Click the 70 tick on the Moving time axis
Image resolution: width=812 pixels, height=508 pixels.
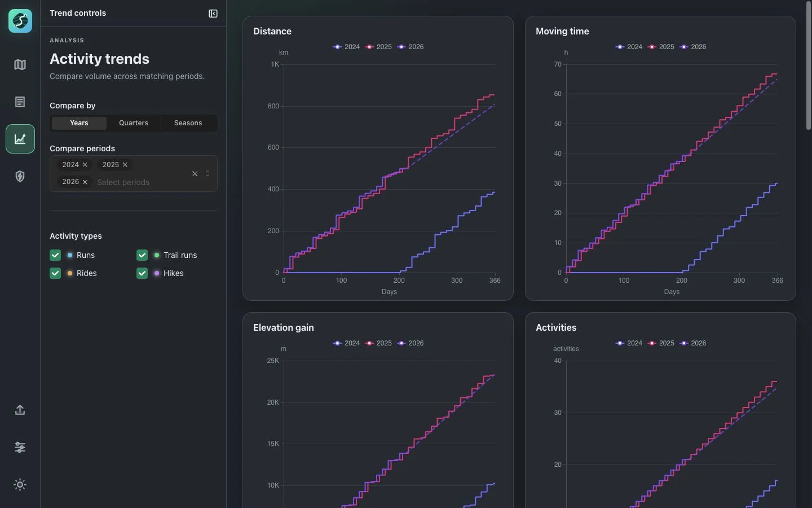pos(558,64)
